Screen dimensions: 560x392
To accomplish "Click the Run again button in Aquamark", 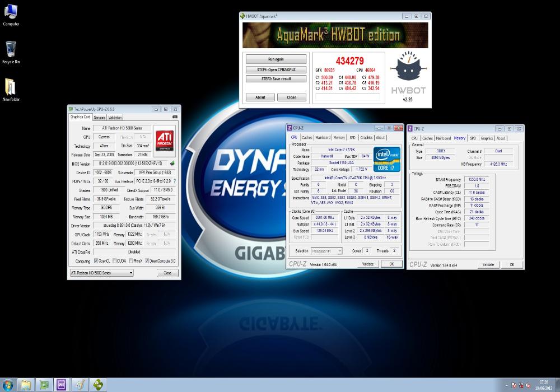I will [276, 59].
